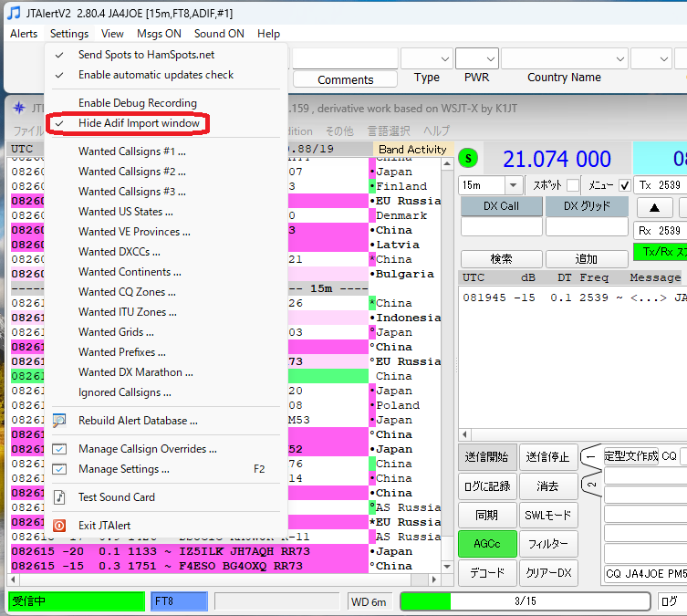Click the 3/15 progress bar
Image resolution: width=687 pixels, height=616 pixels.
[525, 601]
